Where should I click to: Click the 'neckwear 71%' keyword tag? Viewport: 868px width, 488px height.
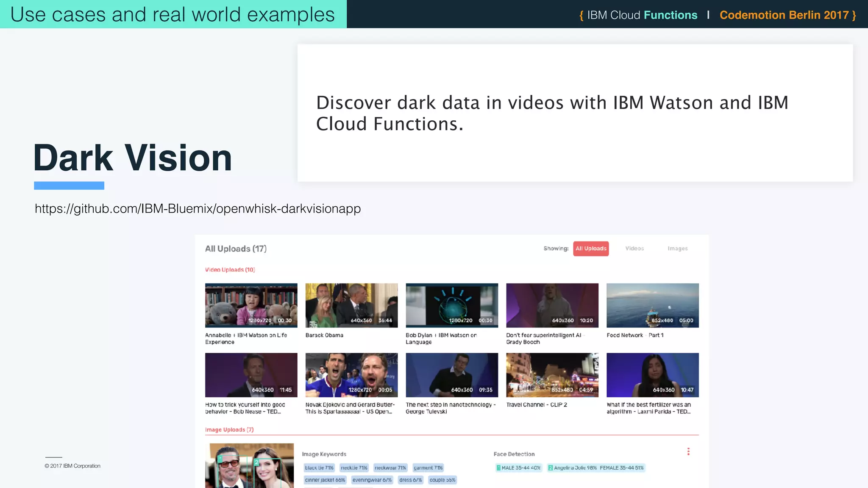point(390,468)
